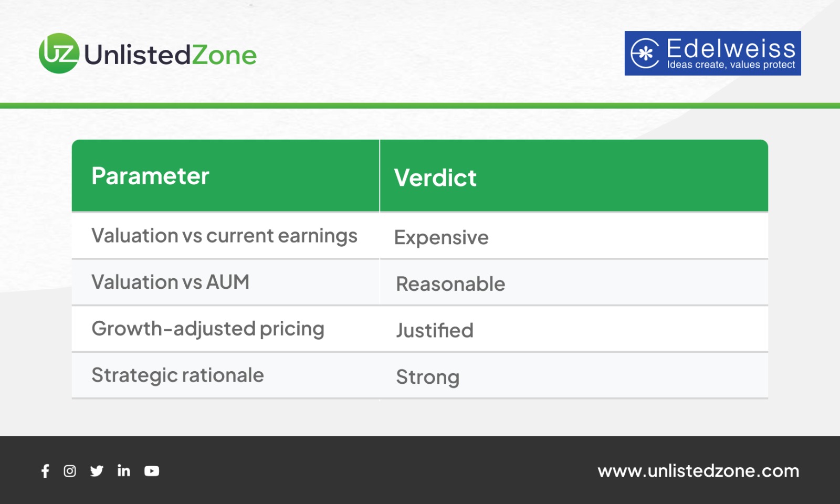
Task: Click the Valuation vs current earnings row
Action: (x=224, y=236)
